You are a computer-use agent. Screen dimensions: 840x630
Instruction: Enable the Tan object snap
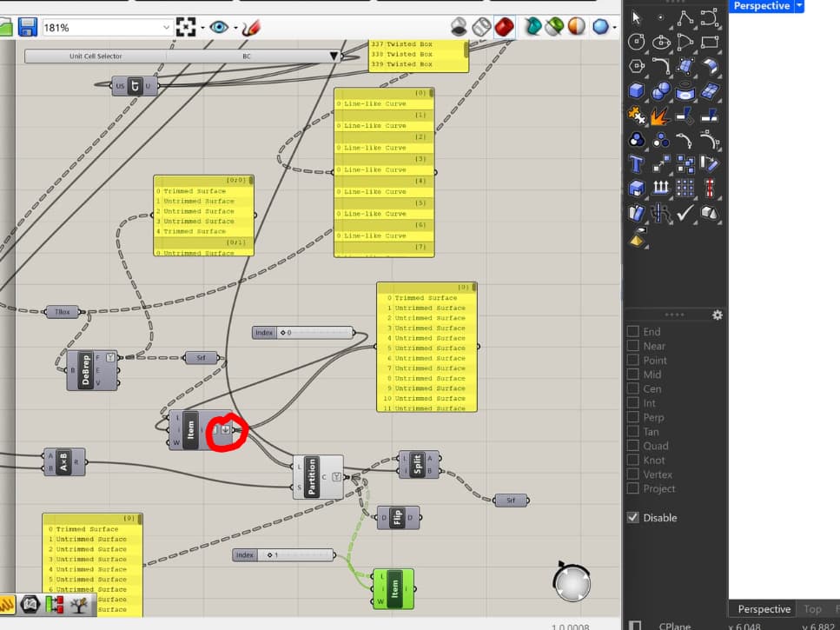coord(633,431)
